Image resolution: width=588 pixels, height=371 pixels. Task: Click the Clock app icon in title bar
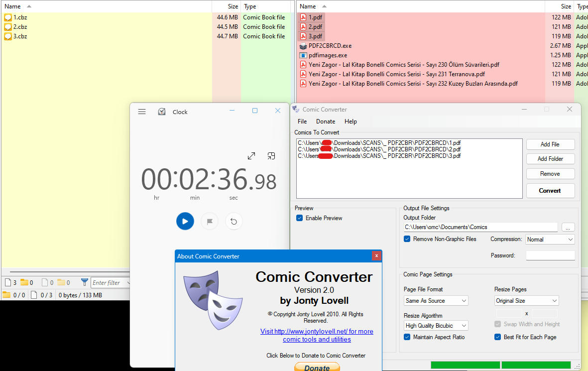tap(162, 112)
